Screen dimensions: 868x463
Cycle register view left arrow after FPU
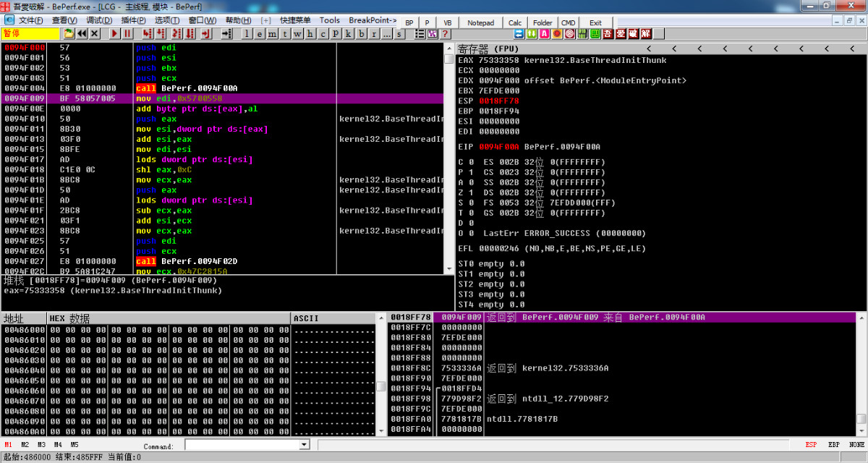532,48
